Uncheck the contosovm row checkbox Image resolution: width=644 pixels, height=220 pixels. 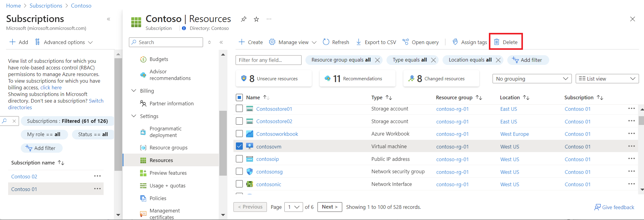click(239, 146)
